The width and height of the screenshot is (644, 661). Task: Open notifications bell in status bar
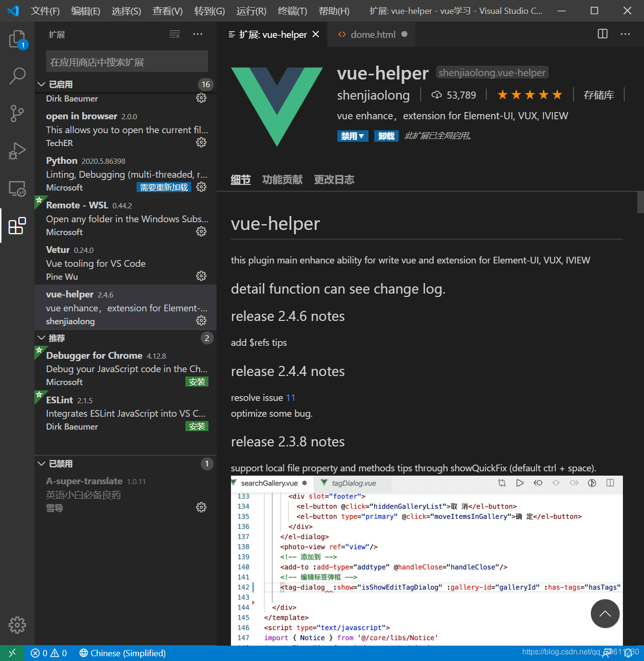pyautogui.click(x=628, y=653)
